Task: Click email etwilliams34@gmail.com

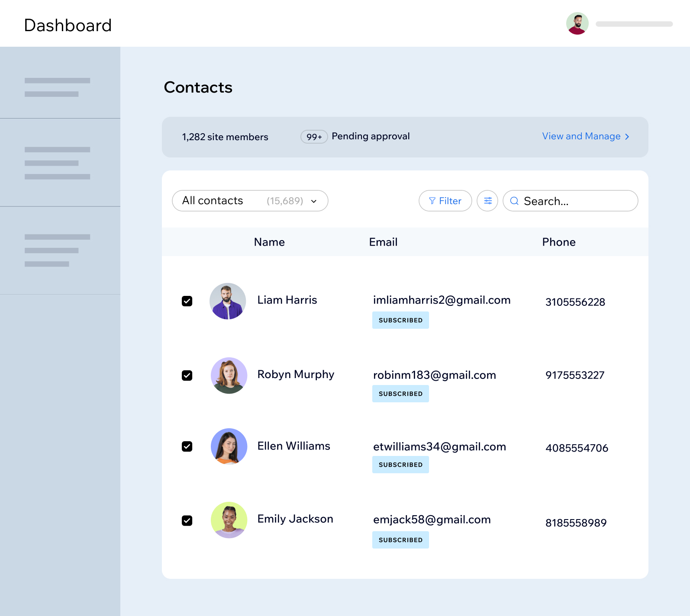Action: [439, 447]
